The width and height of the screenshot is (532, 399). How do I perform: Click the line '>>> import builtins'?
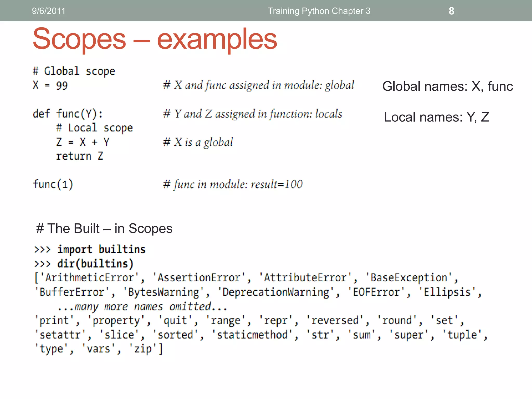click(x=90, y=249)
